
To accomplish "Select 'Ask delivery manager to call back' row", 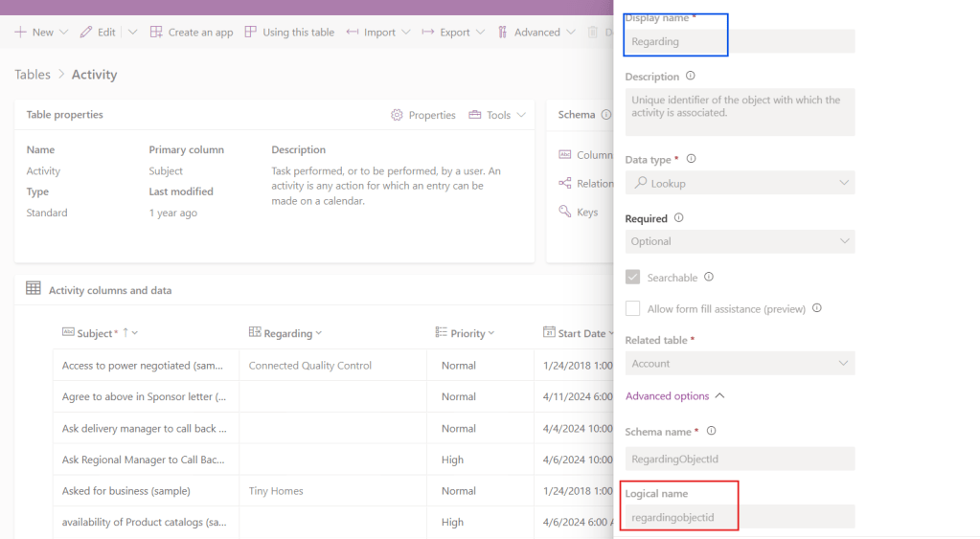I will click(145, 429).
